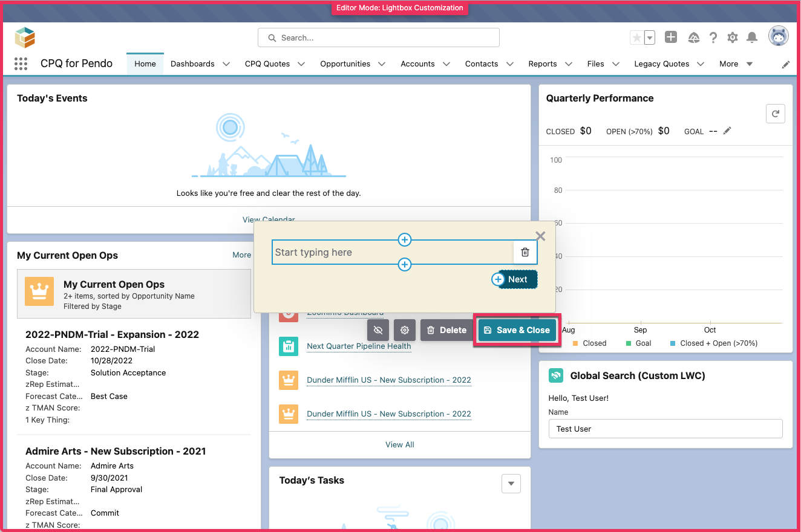Add a block below the text field
The width and height of the screenshot is (801, 532).
(405, 264)
